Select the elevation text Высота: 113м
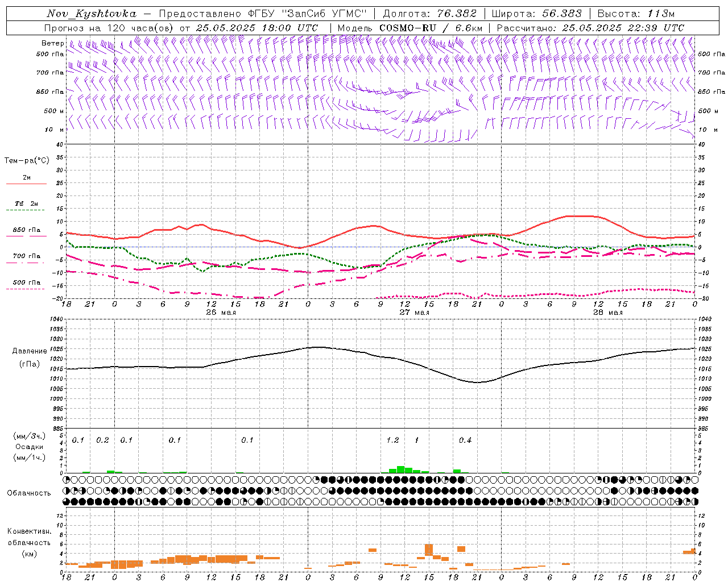The height and width of the screenshot is (582, 728). 637,14
